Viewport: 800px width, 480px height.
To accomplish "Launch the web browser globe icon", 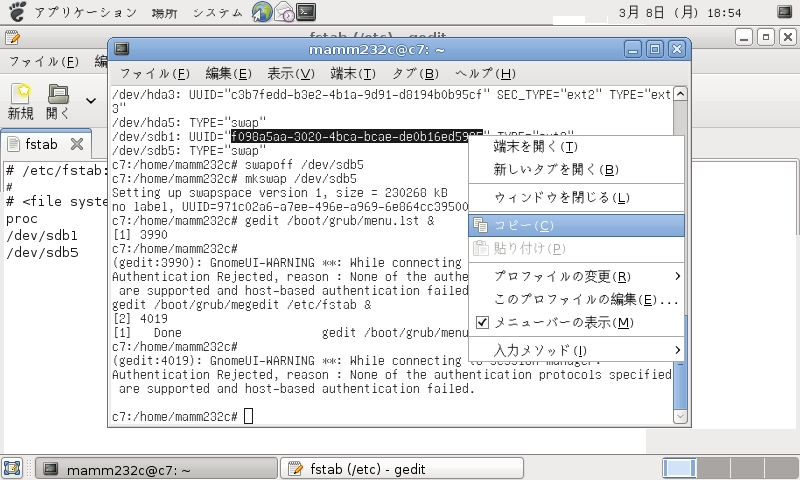I will [x=262, y=12].
